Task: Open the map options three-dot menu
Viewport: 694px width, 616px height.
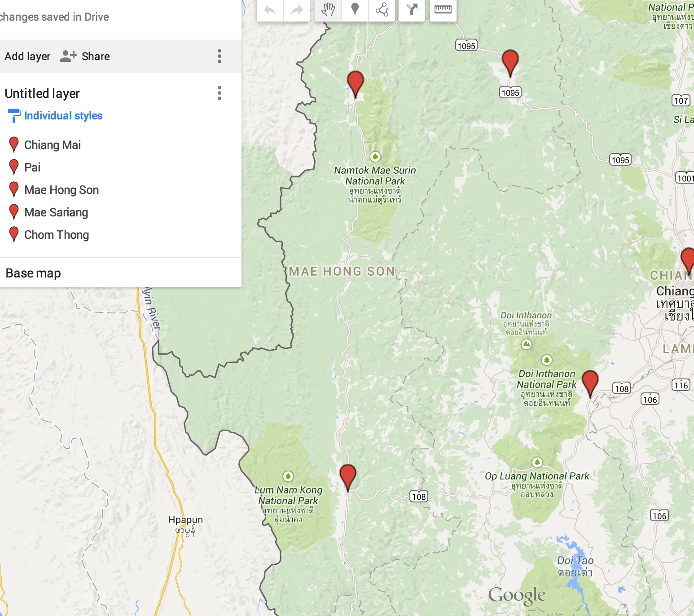Action: tap(220, 56)
